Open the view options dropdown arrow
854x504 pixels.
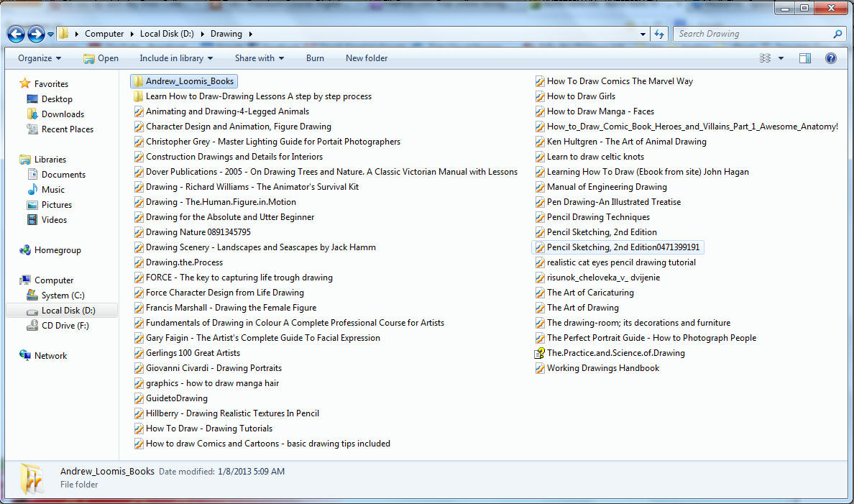pos(781,58)
